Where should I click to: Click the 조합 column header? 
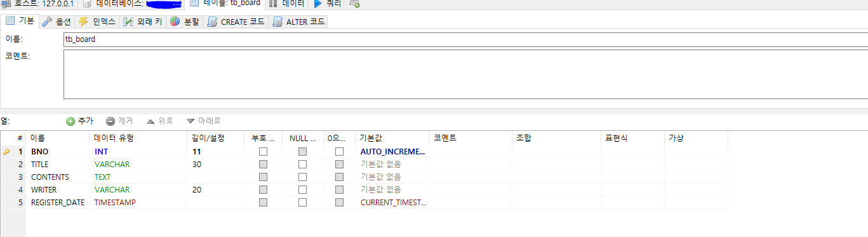click(556, 138)
